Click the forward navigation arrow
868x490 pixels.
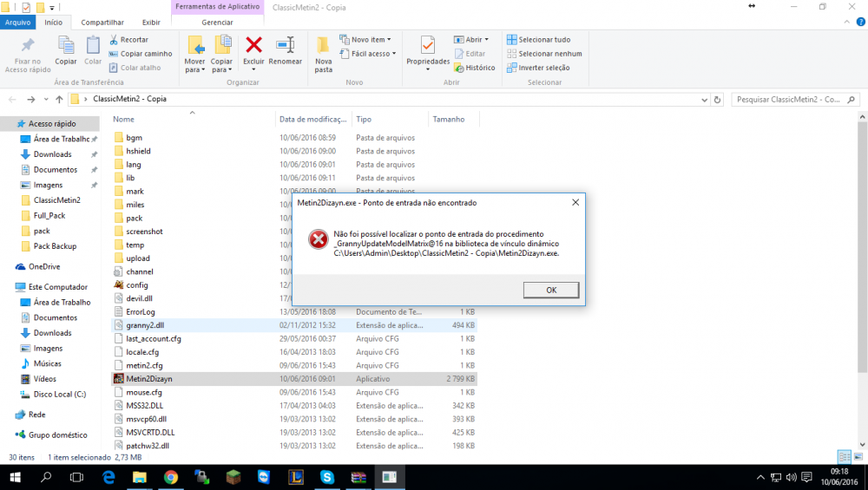[x=31, y=100]
